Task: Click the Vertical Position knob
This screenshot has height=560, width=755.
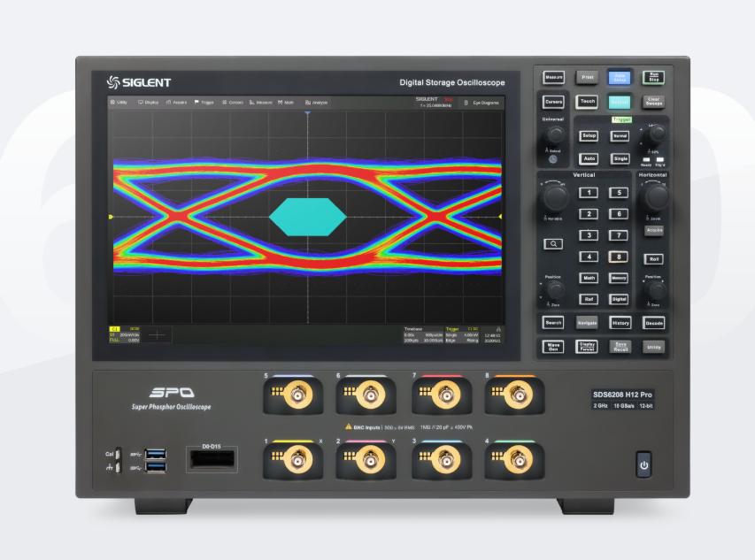Action: (x=555, y=290)
